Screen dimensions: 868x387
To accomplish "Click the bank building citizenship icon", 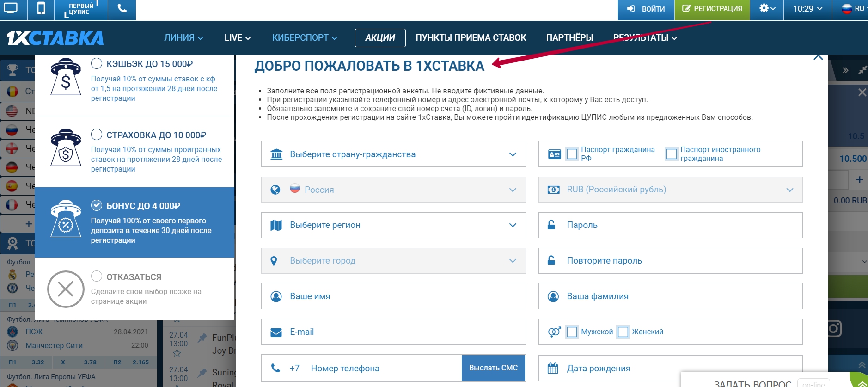I will (276, 154).
